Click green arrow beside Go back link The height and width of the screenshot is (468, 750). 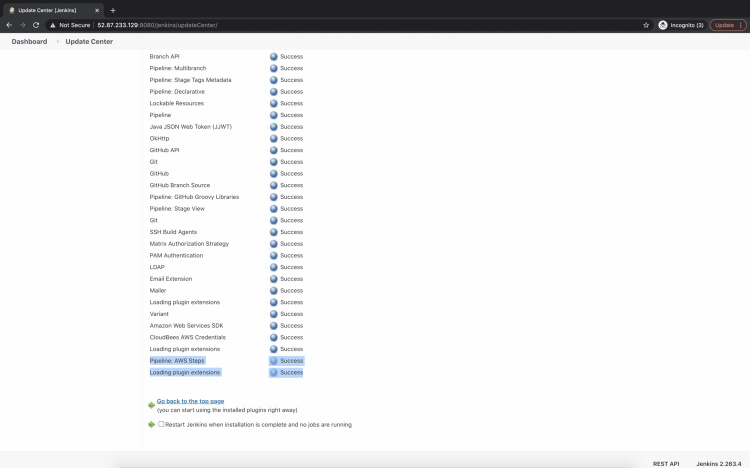click(x=151, y=405)
